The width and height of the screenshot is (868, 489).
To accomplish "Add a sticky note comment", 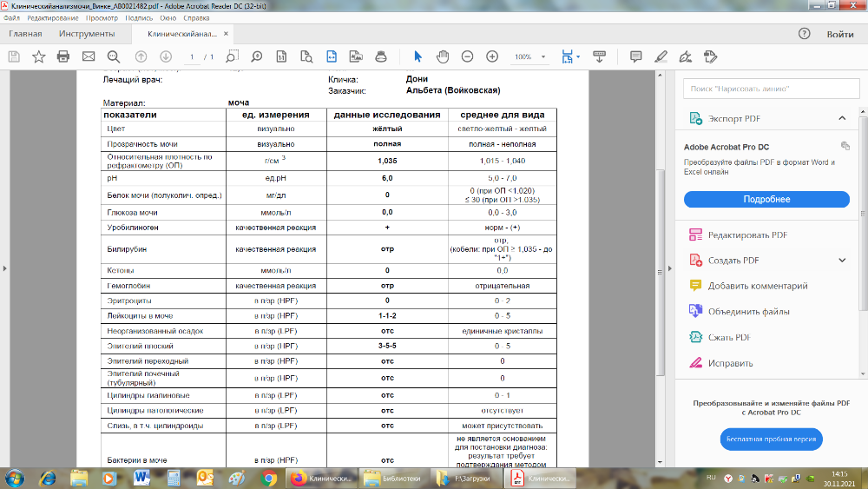I will pyautogui.click(x=635, y=56).
